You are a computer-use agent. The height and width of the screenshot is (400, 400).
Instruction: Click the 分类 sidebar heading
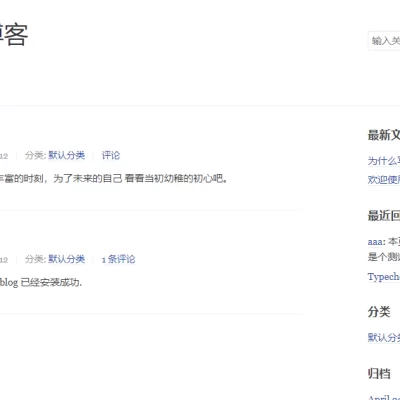click(x=379, y=312)
